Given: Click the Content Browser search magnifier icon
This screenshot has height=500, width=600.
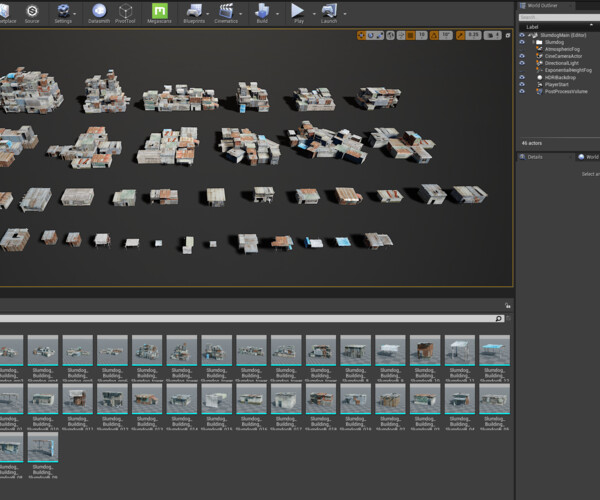Looking at the screenshot, I should 499,319.
